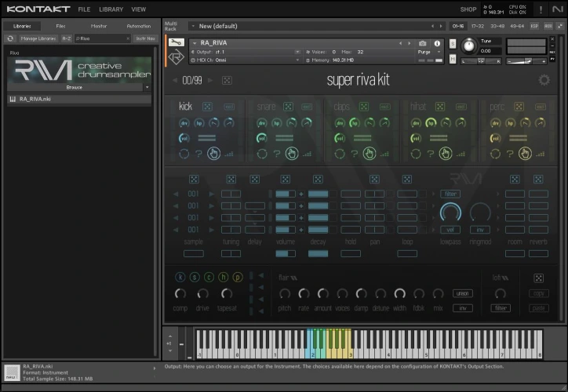The height and width of the screenshot is (392, 568).
Task: Open the settings gear in Riva kit
Action: [x=544, y=80]
